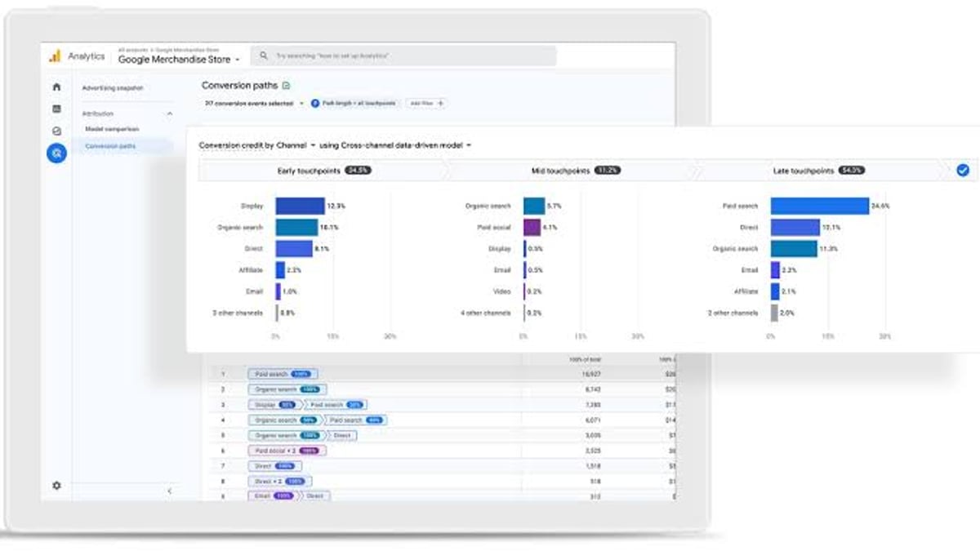
Task: Open Model comparison
Action: (112, 129)
